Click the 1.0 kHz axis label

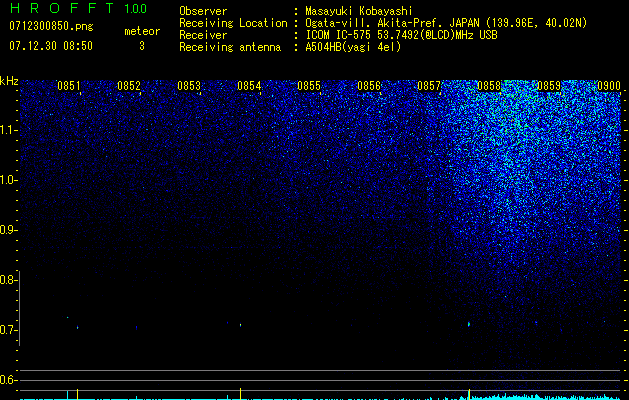click(8, 180)
